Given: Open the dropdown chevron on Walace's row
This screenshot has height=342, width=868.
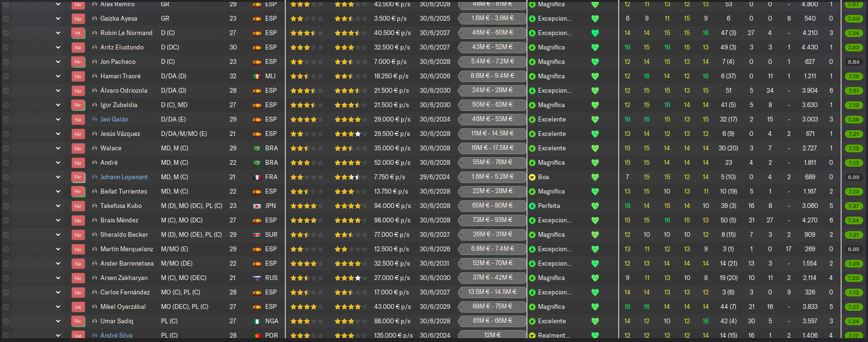Looking at the screenshot, I should click(x=58, y=148).
